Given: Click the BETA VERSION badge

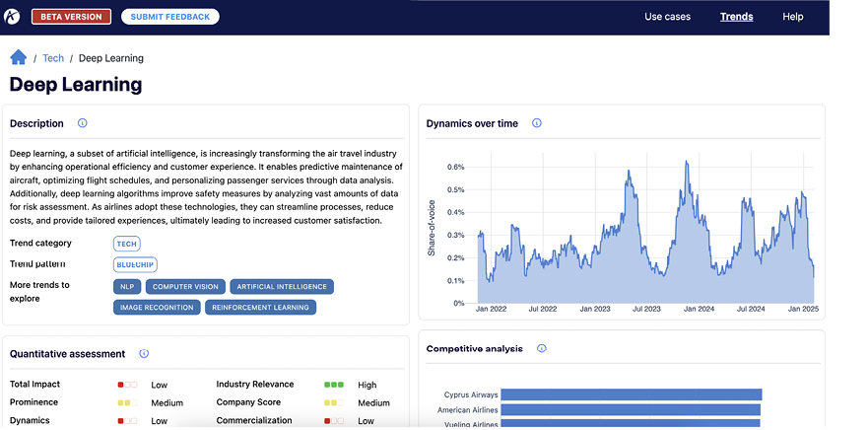Looking at the screenshot, I should tap(71, 17).
